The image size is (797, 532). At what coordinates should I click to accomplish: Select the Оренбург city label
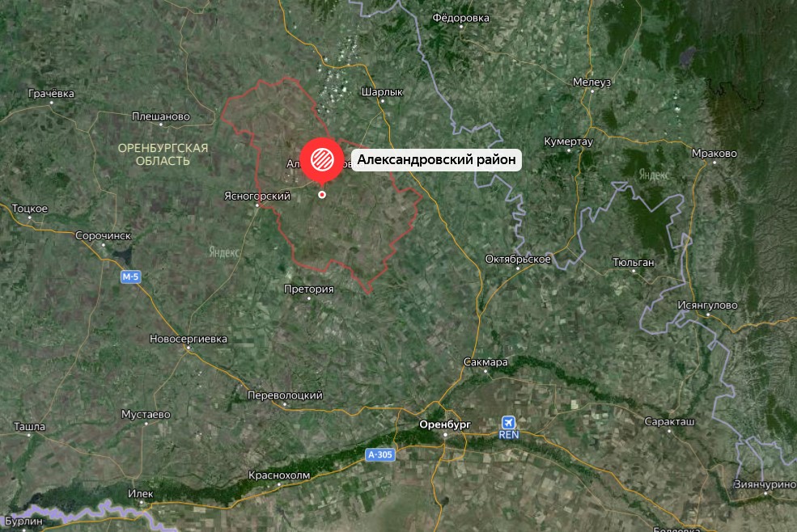pos(445,424)
